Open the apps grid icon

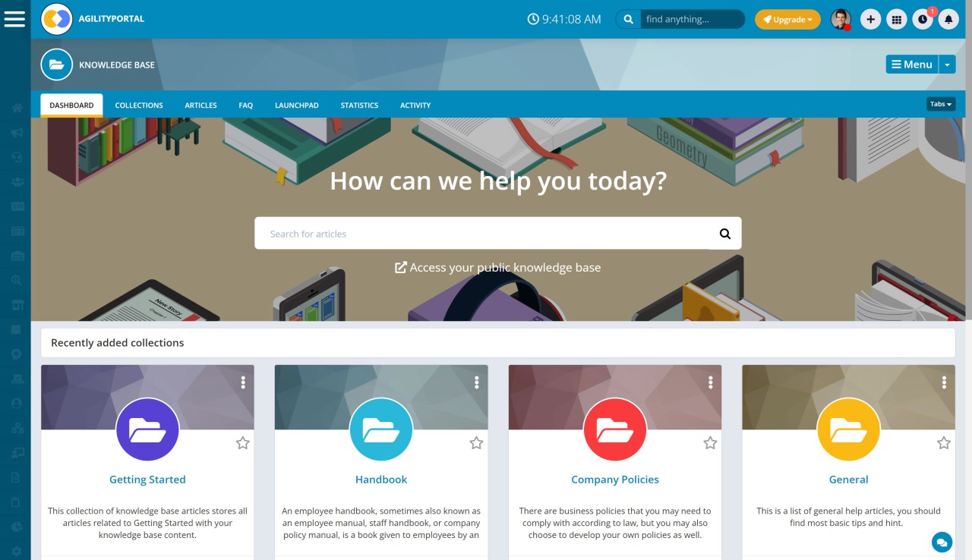click(897, 20)
